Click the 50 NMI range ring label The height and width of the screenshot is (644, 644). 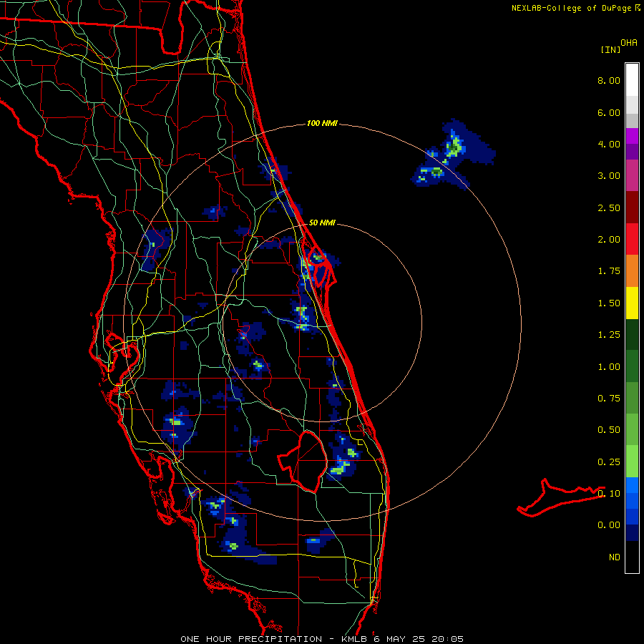[x=322, y=223]
